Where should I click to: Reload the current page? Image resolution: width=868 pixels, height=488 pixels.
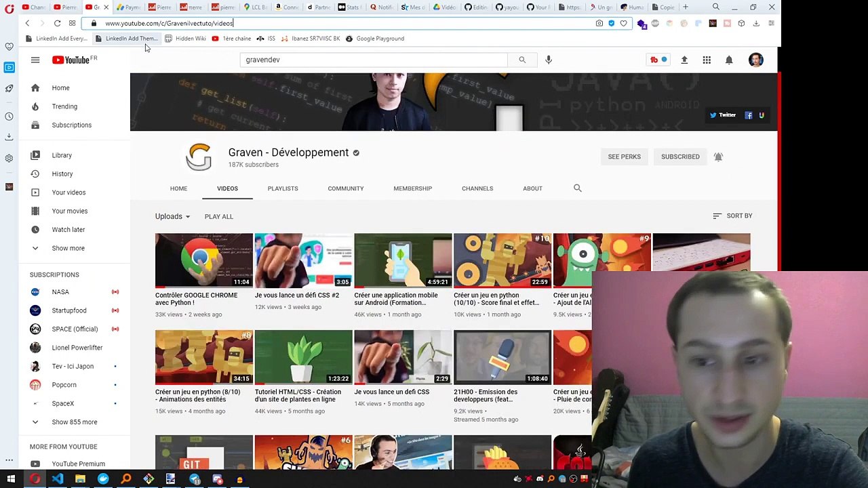57,23
